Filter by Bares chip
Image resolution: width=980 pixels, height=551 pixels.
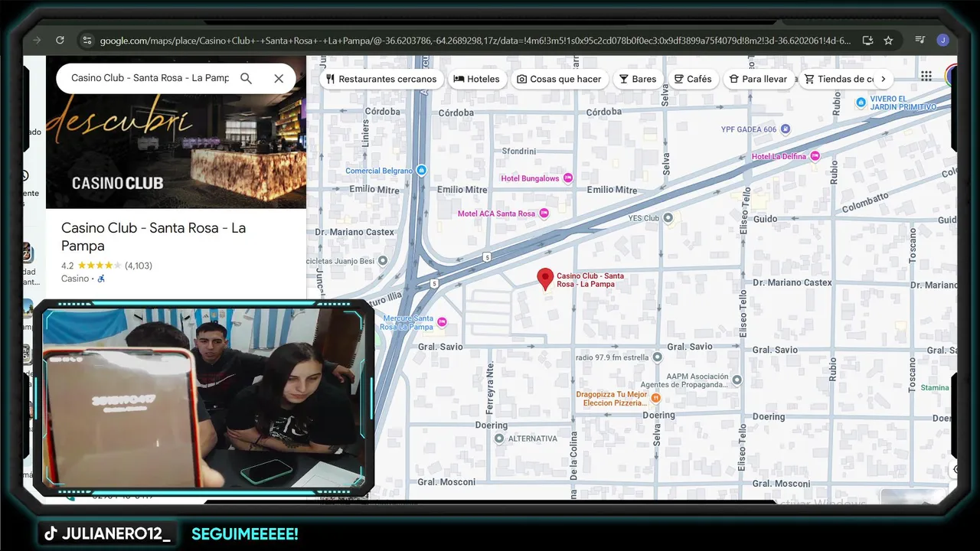click(x=638, y=79)
